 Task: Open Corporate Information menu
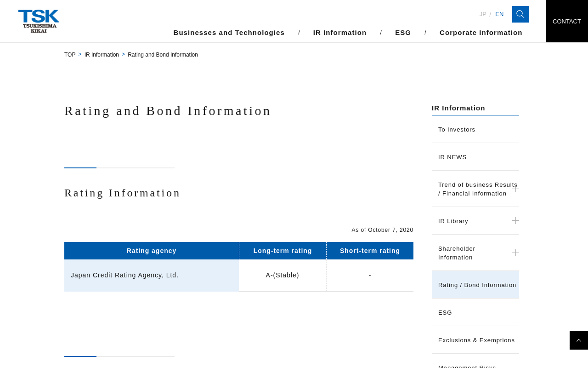(x=481, y=33)
